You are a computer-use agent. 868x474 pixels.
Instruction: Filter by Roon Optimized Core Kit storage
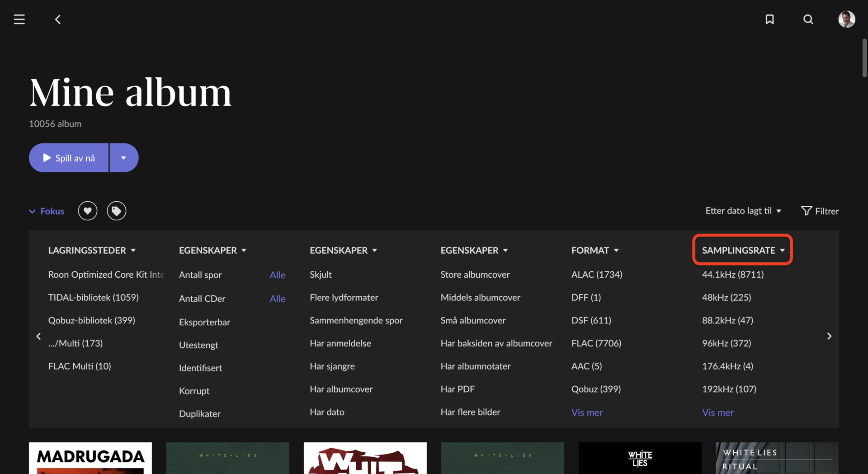(106, 275)
